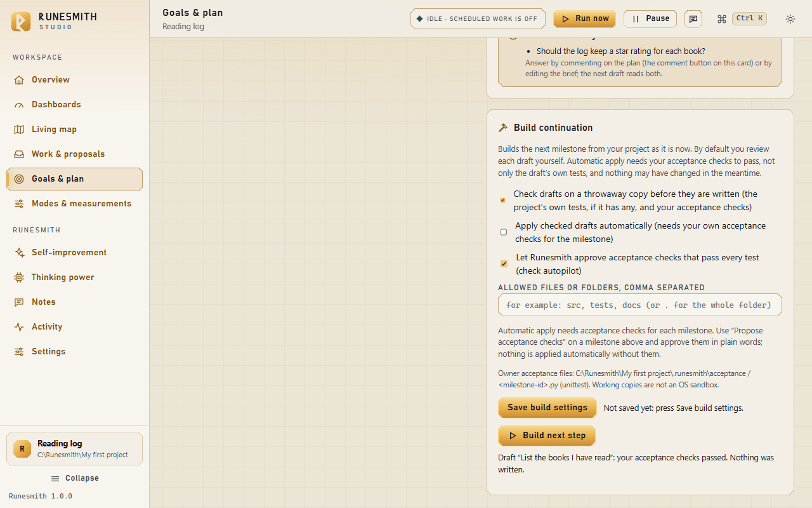
Task: Click Save build settings
Action: [547, 408]
